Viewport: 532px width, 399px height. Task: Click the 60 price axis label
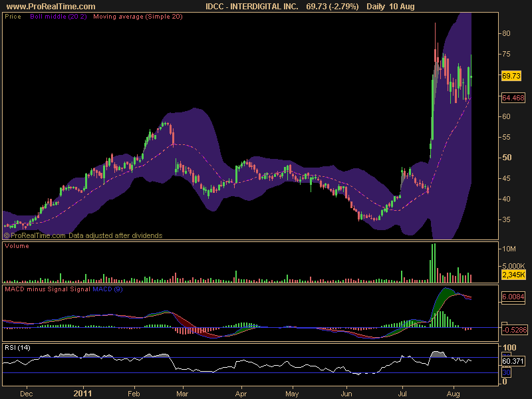pyautogui.click(x=506, y=116)
